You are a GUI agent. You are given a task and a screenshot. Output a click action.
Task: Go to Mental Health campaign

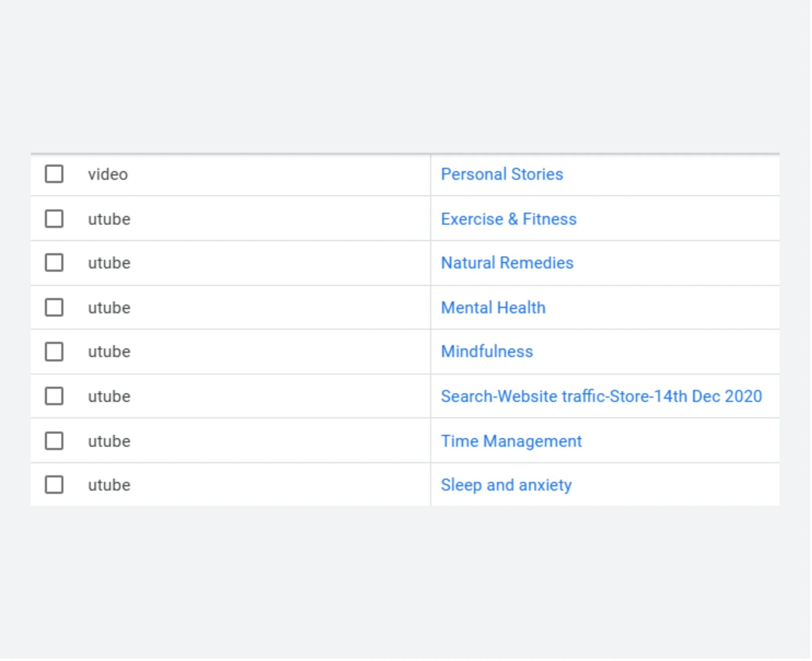493,307
